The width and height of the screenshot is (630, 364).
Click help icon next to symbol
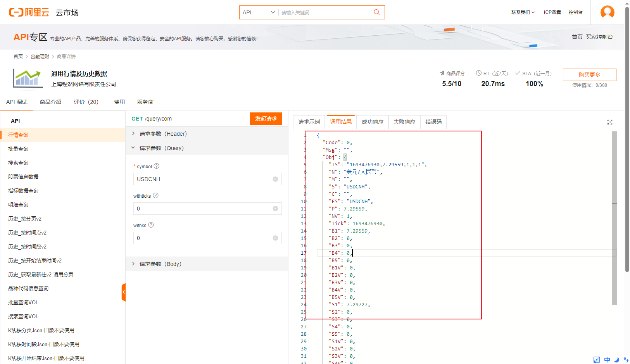tap(157, 166)
